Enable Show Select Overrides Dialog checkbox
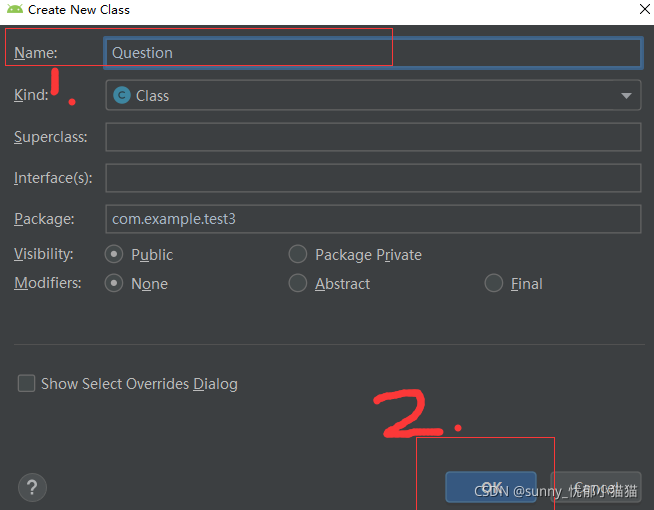 [x=26, y=383]
